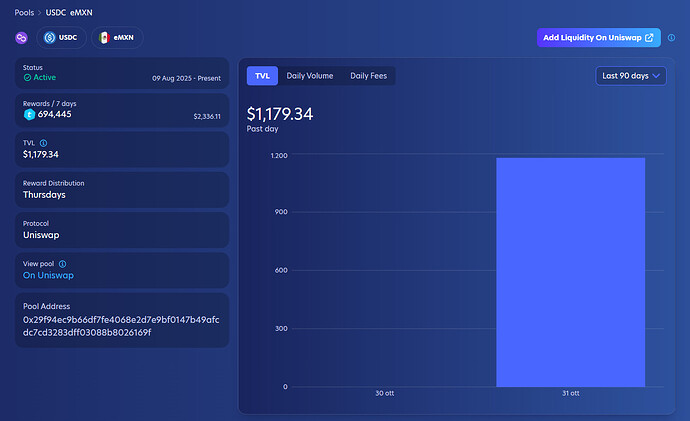Image resolution: width=690 pixels, height=421 pixels.
Task: Click the 09 Aug 2025 - Present date
Action: [187, 78]
